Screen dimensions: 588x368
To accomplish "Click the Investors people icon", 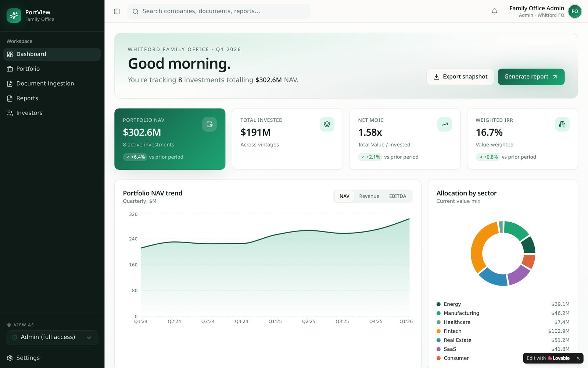I will 10,113.
